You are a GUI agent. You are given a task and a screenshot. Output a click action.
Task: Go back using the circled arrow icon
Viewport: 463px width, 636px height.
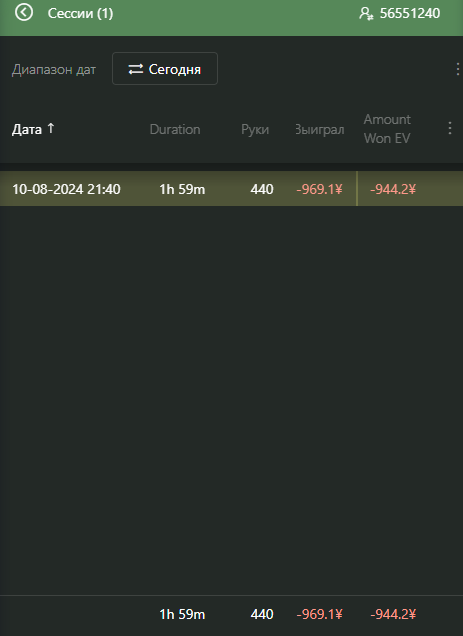tap(24, 13)
